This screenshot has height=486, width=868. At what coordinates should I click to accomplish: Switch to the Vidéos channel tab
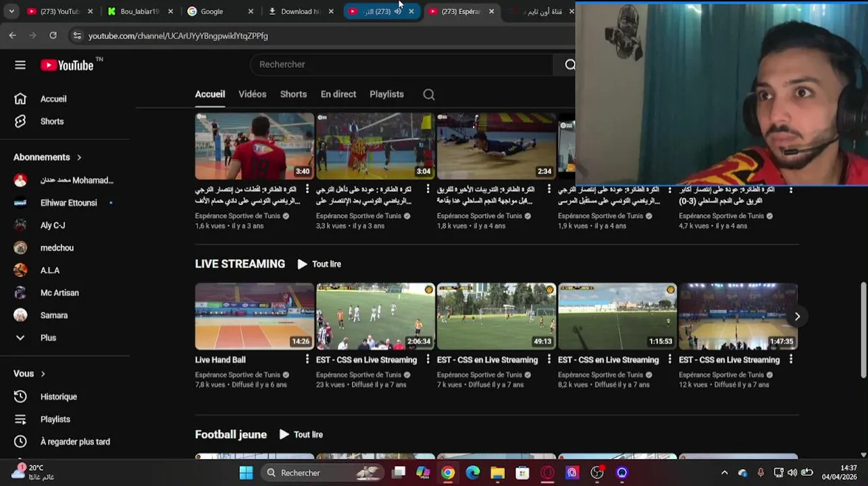[253, 94]
